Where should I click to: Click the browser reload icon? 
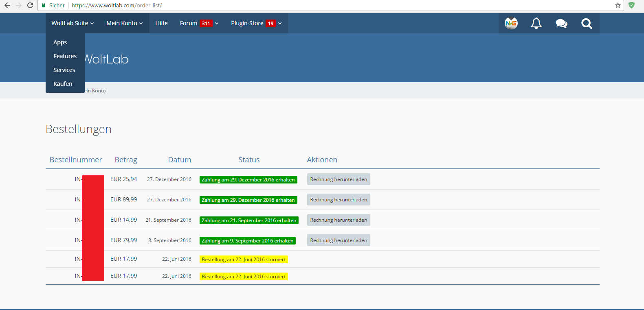point(30,5)
